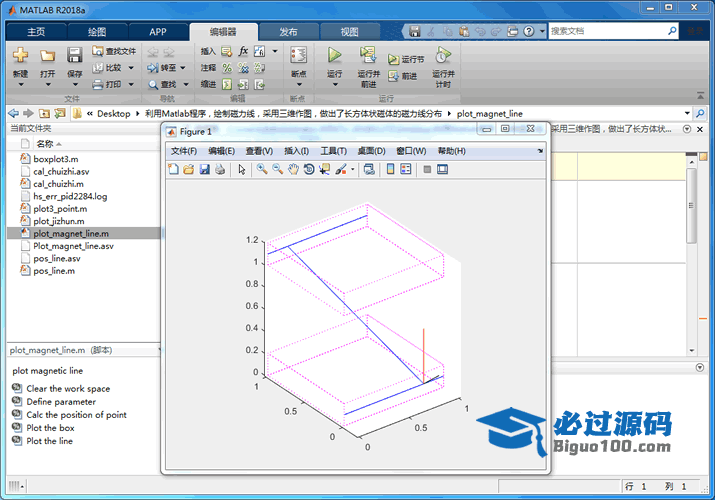Switch to the APP ribbon tab

pyautogui.click(x=158, y=32)
